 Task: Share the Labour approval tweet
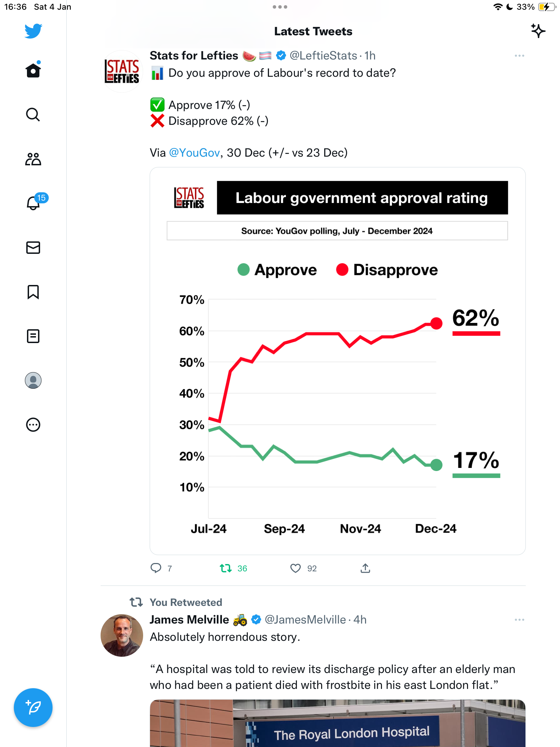tap(365, 568)
